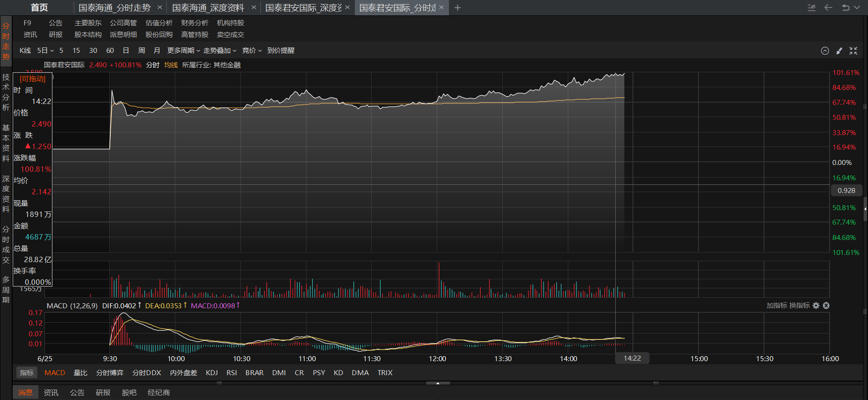The image size is (868, 400).
Task: Click the shrink fullscreen arrows icon
Action: point(853,51)
